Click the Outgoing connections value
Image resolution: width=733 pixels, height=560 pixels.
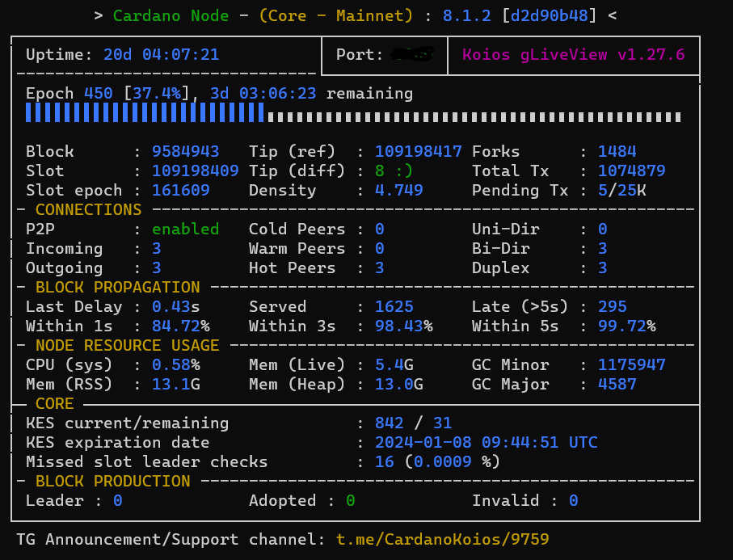pos(157,267)
